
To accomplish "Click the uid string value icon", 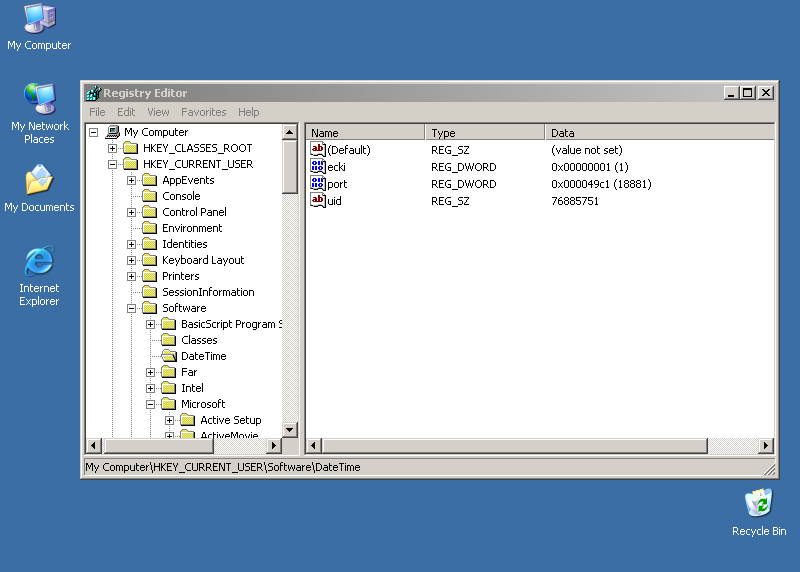I will click(318, 201).
